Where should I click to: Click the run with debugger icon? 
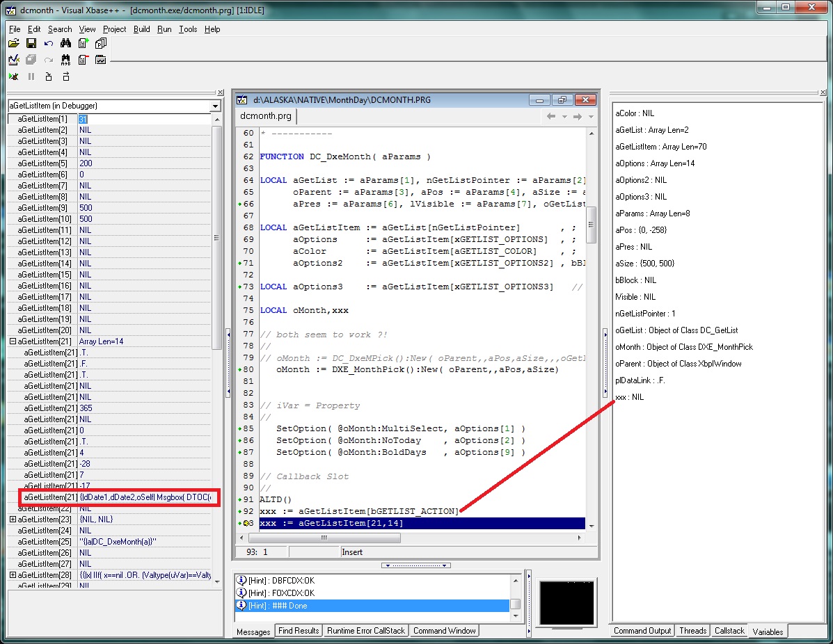click(x=14, y=77)
